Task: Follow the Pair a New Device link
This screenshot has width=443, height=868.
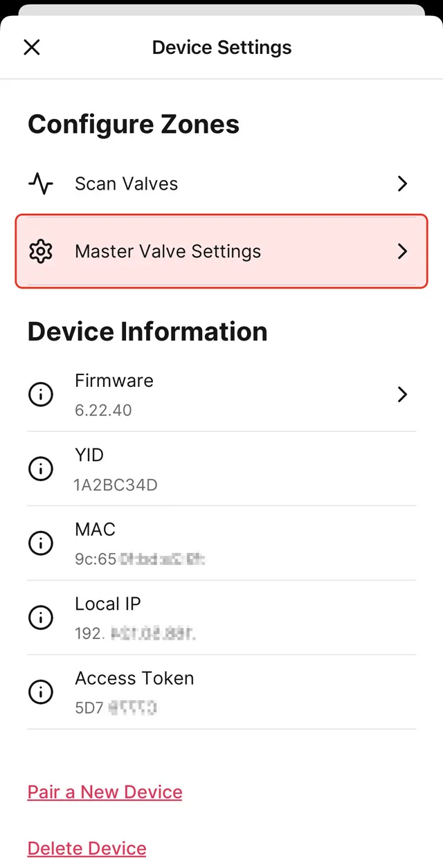Action: 105,792
